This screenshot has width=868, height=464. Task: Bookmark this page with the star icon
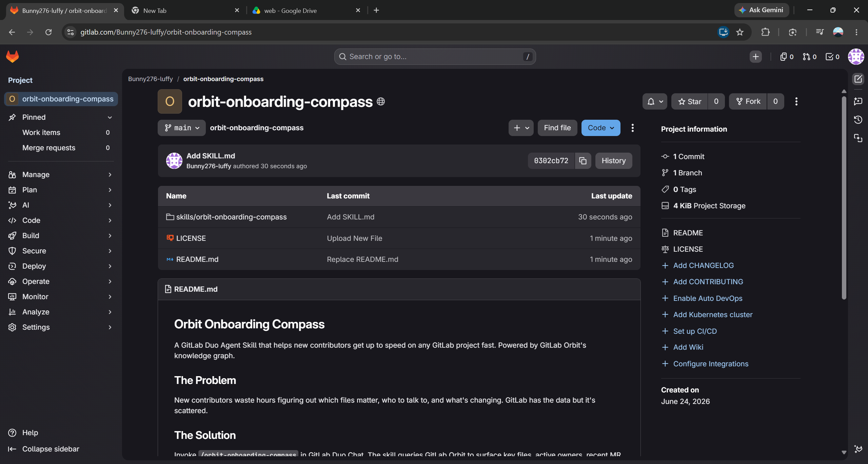click(740, 32)
